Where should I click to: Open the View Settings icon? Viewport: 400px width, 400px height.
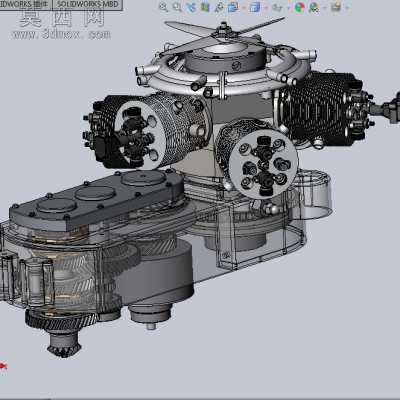[337, 7]
